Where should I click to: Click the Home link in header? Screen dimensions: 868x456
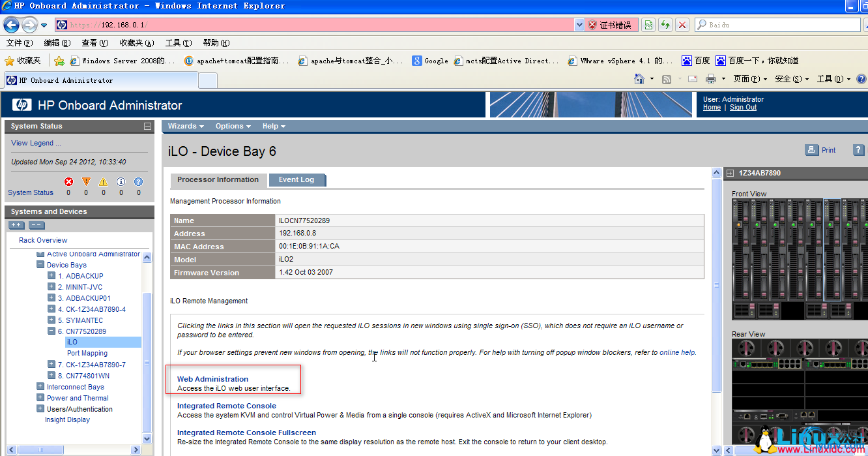pos(712,108)
